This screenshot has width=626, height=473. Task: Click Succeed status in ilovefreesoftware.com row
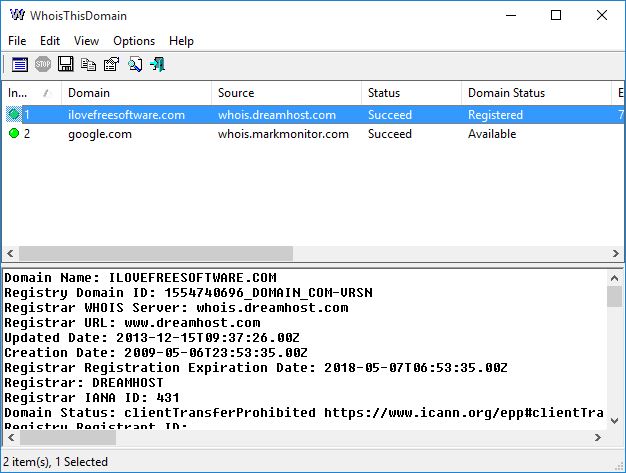pyautogui.click(x=390, y=115)
